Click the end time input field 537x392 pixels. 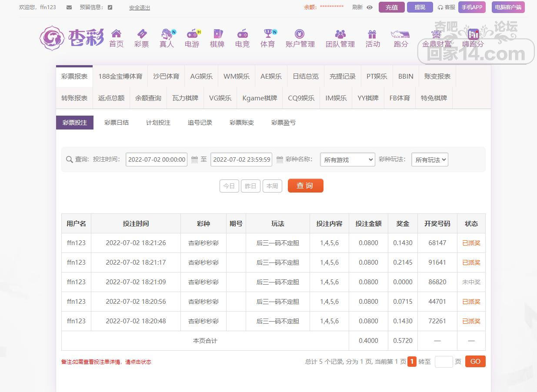point(241,159)
